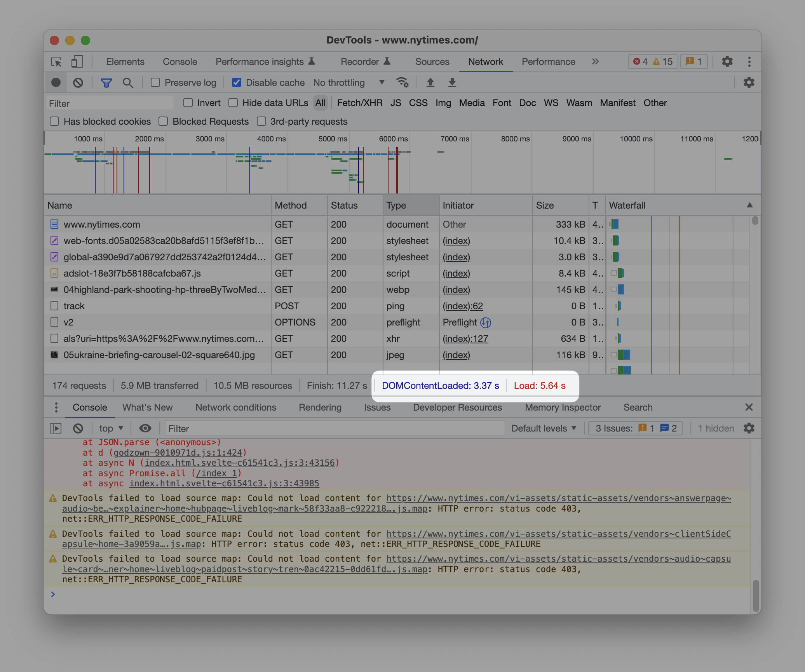805x672 pixels.
Task: Toggle the device toolbar icon
Action: (77, 62)
